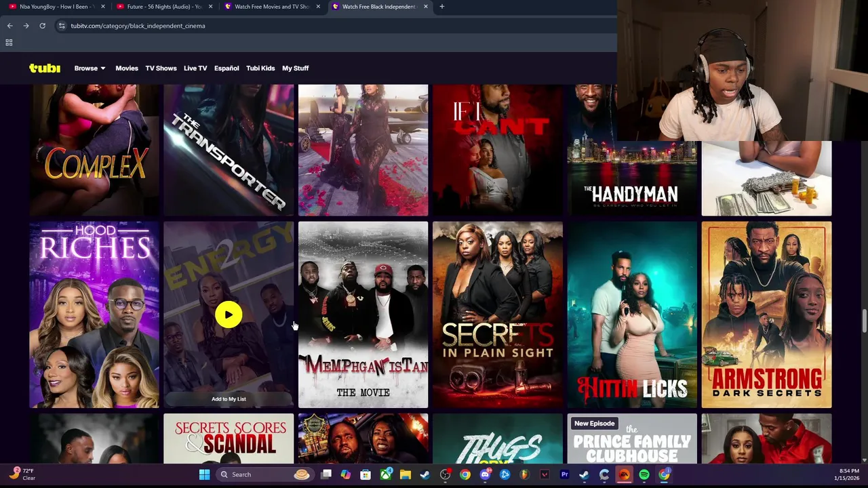Open the red carpet lace dress poster
868x488 pixels.
[363, 150]
